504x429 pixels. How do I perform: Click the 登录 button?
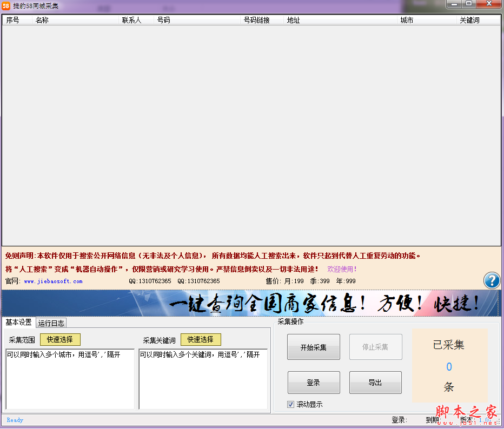pos(313,382)
